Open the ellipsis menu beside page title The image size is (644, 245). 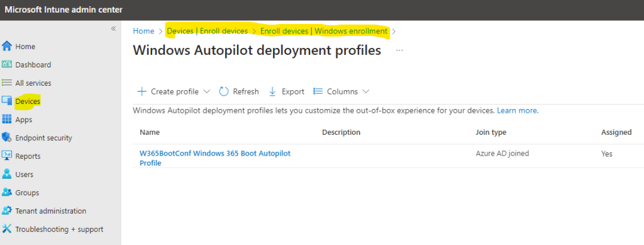(x=399, y=50)
